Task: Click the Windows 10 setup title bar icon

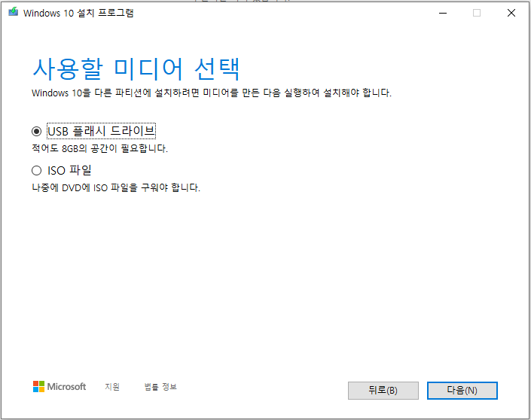Action: (14, 12)
